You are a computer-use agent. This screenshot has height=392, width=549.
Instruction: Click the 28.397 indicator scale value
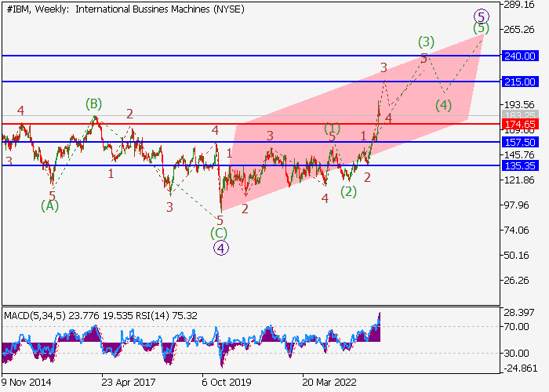pyautogui.click(x=519, y=313)
